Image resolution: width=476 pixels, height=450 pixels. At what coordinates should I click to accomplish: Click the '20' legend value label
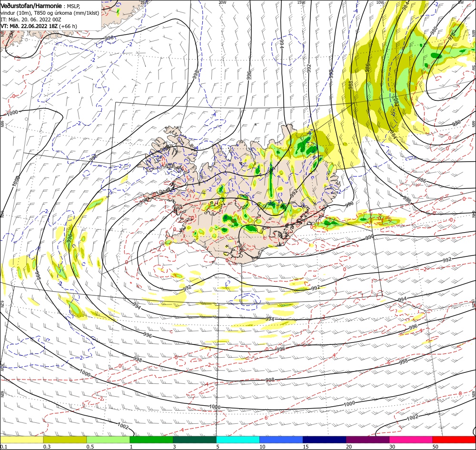click(x=349, y=447)
